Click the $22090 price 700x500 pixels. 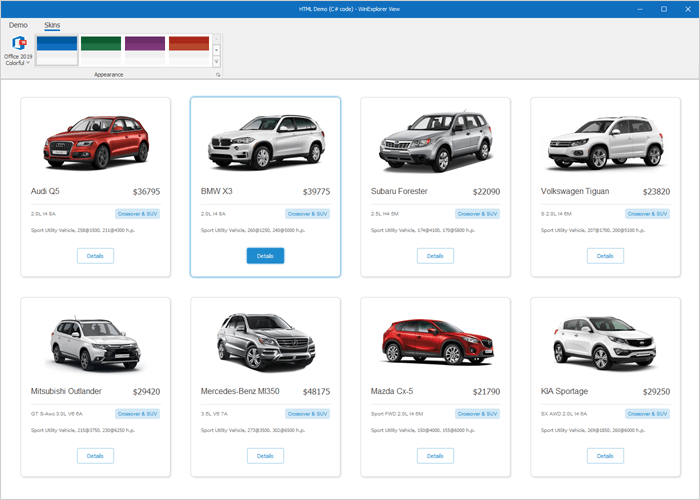pyautogui.click(x=487, y=192)
